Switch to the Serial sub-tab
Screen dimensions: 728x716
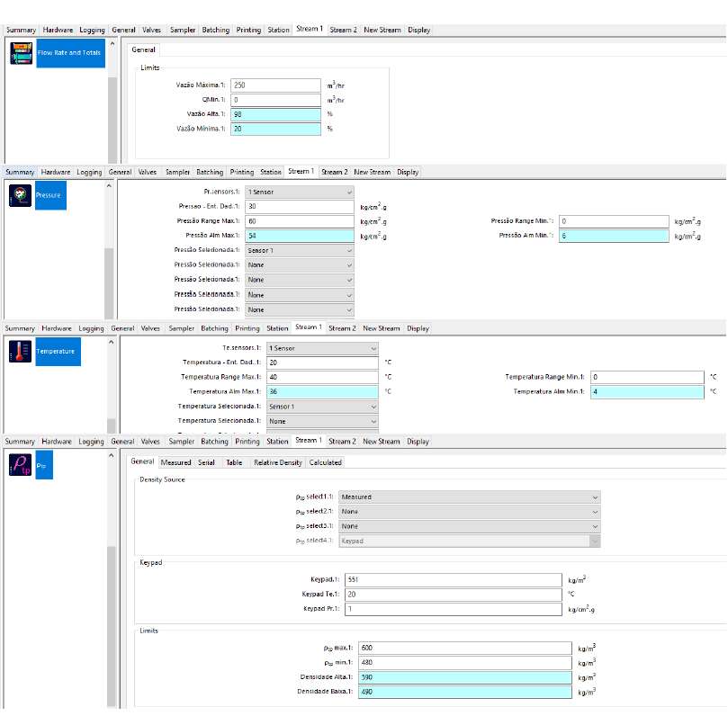point(206,462)
